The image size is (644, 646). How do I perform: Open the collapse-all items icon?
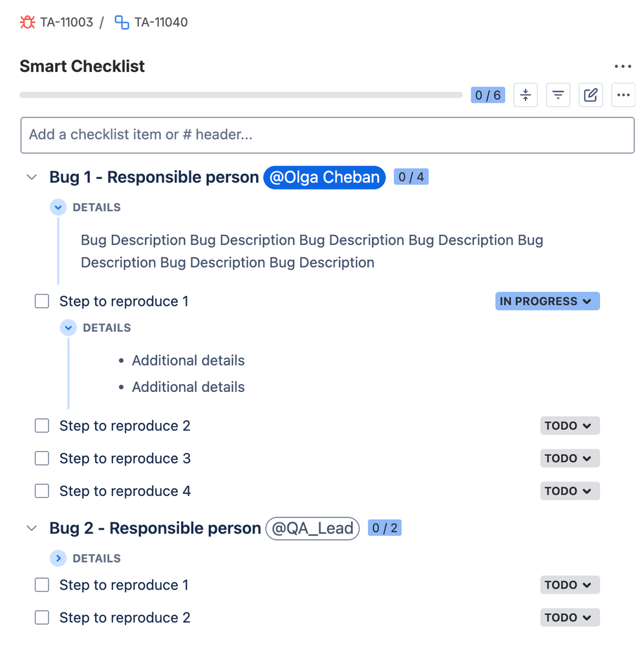[x=525, y=94]
